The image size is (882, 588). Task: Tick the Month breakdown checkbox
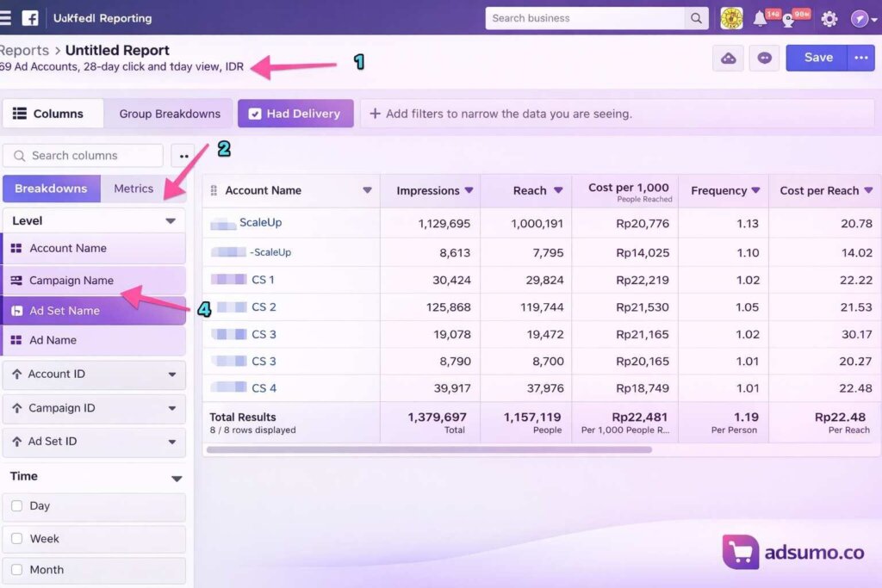[17, 570]
